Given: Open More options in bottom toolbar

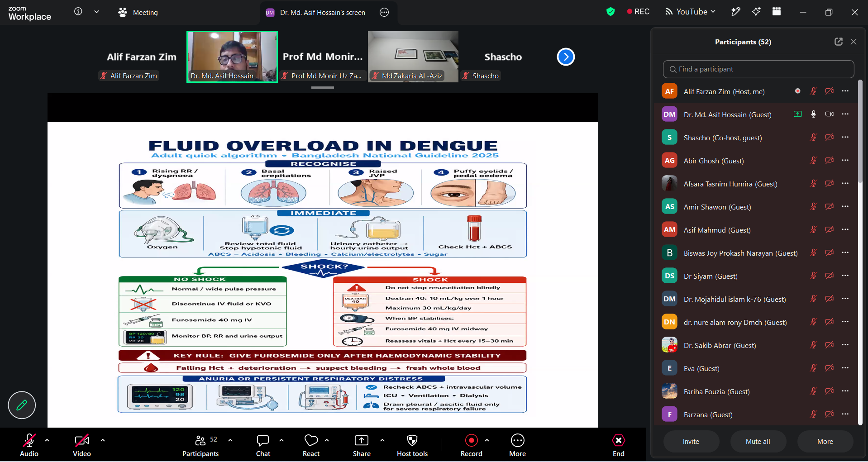Looking at the screenshot, I should (517, 445).
